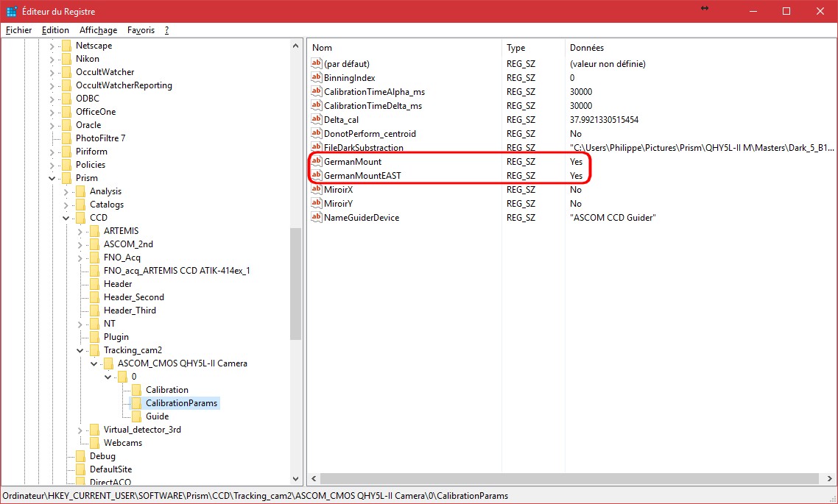Select the Guide key in the tree
This screenshot has width=838, height=504.
(157, 416)
